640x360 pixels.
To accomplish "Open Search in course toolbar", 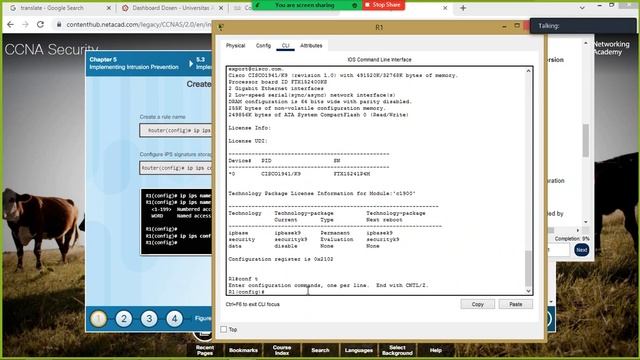I will click(320, 350).
